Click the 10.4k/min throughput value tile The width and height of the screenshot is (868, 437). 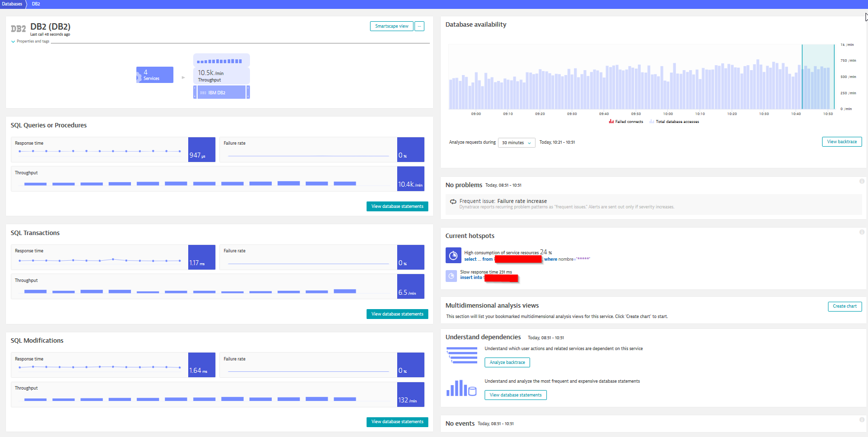tap(411, 179)
